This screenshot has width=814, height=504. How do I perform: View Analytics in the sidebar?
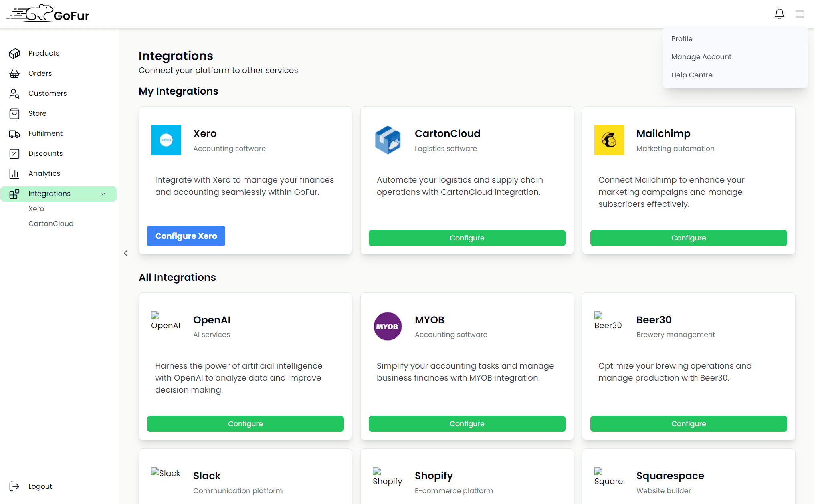coord(44,173)
